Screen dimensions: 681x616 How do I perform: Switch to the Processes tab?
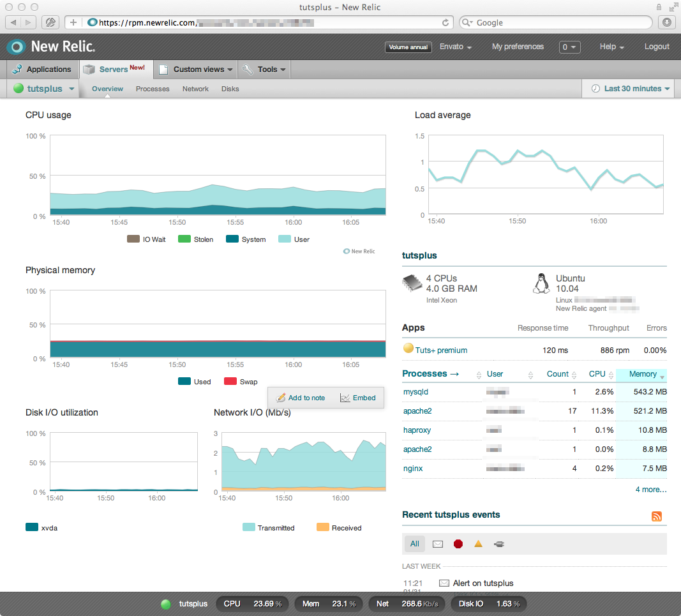[153, 89]
